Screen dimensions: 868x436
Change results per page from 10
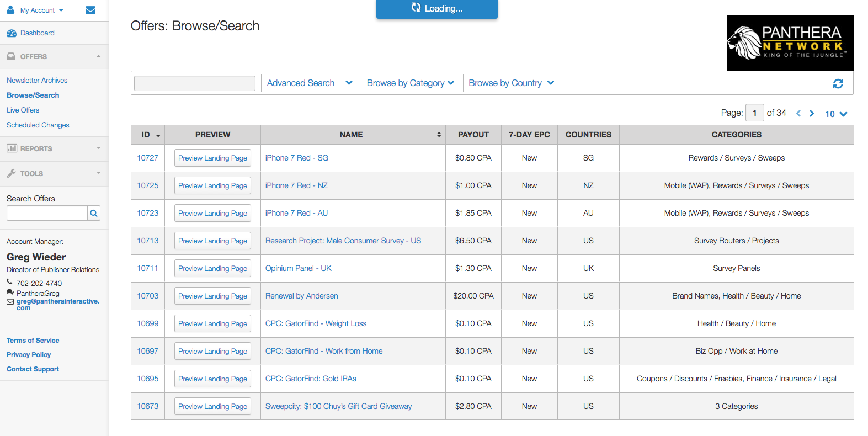835,114
